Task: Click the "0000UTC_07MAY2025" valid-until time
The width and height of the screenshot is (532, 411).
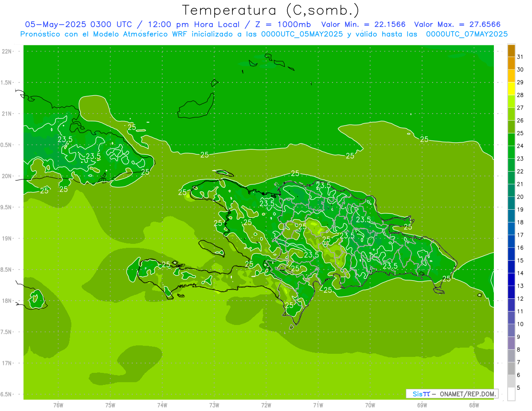Action: 466,34
